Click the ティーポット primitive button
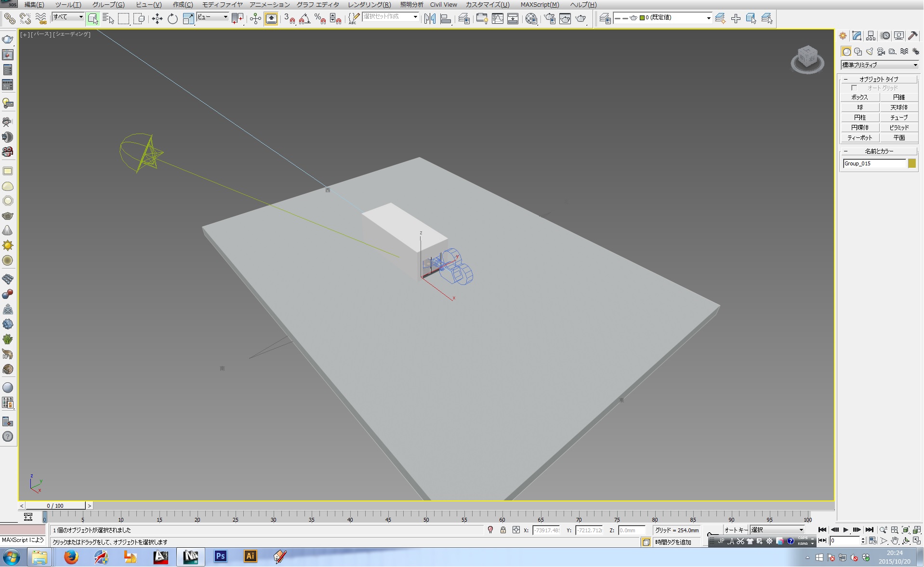 (859, 138)
